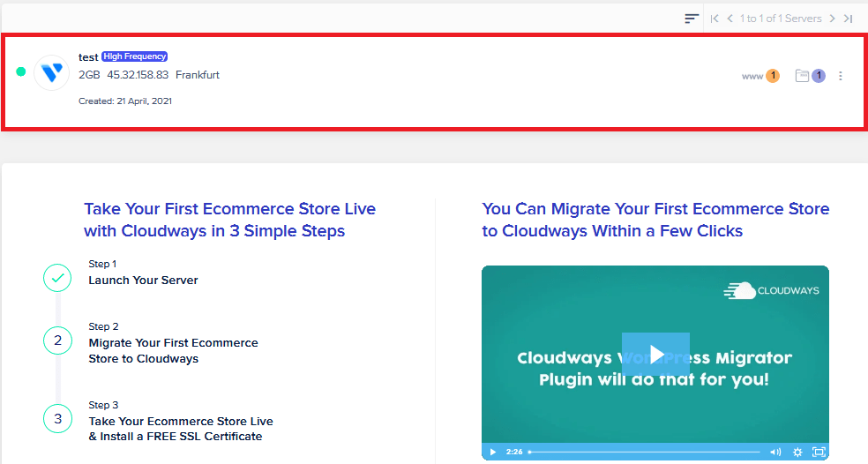Click 1 to 1 of 1 Servers text
The width and height of the screenshot is (868, 464).
tap(781, 19)
